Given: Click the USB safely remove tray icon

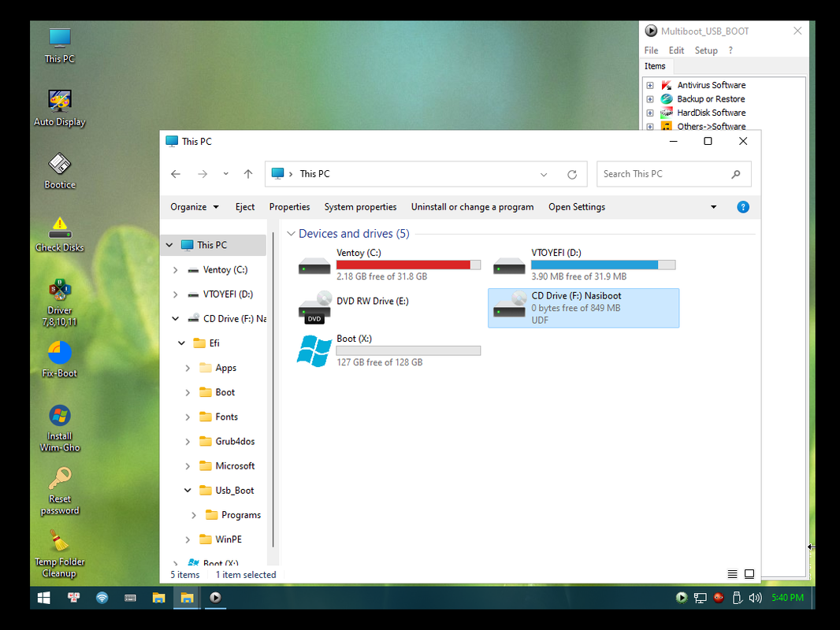Looking at the screenshot, I should click(x=737, y=598).
